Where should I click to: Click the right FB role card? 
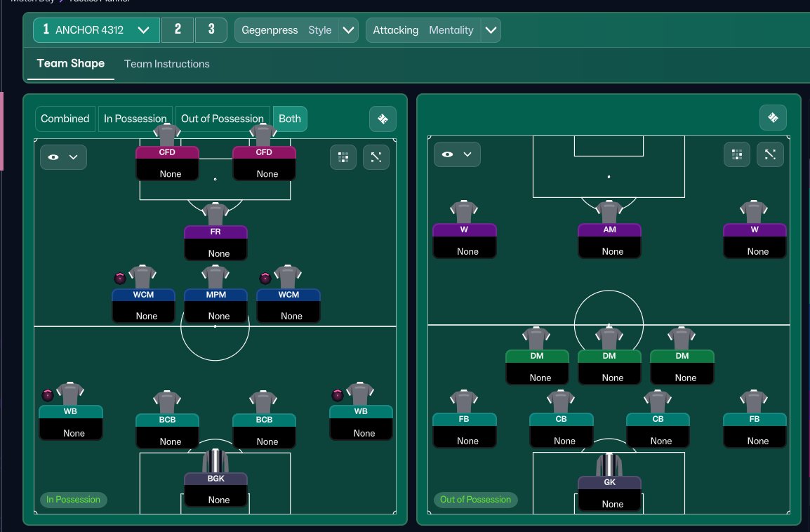pos(755,430)
